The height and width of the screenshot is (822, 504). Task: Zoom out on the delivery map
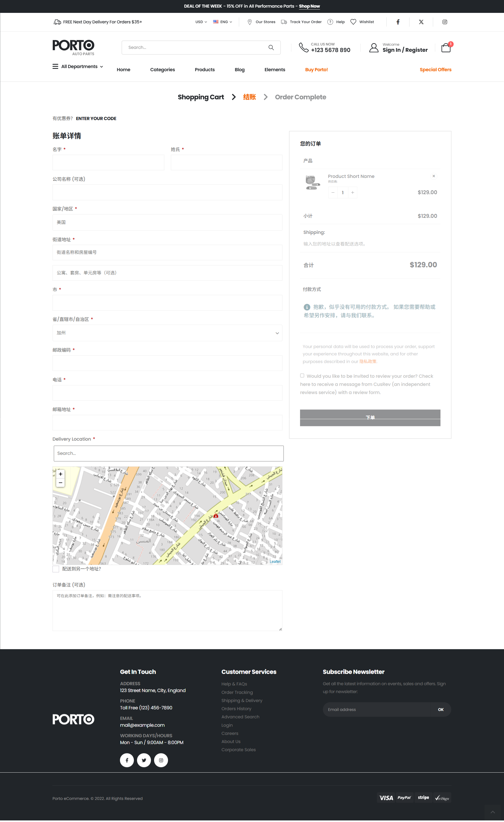(60, 482)
